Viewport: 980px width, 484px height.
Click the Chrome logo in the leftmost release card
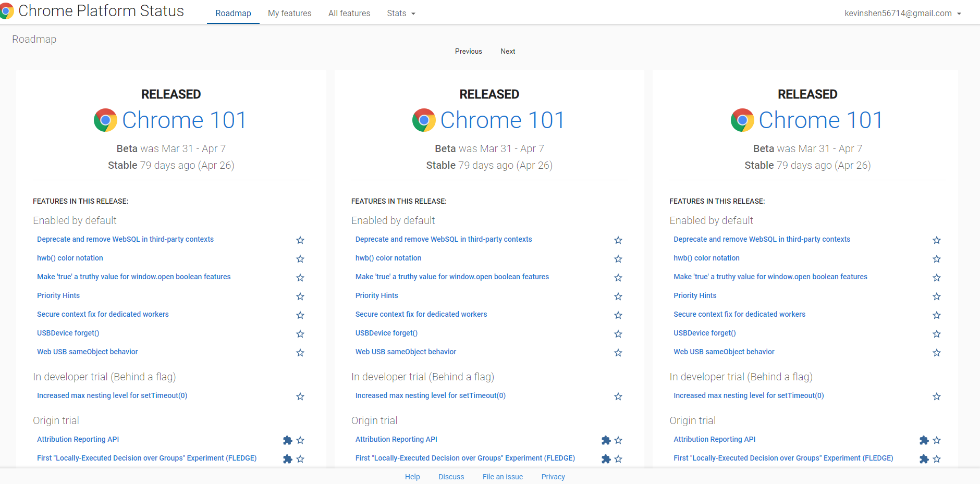pos(106,120)
